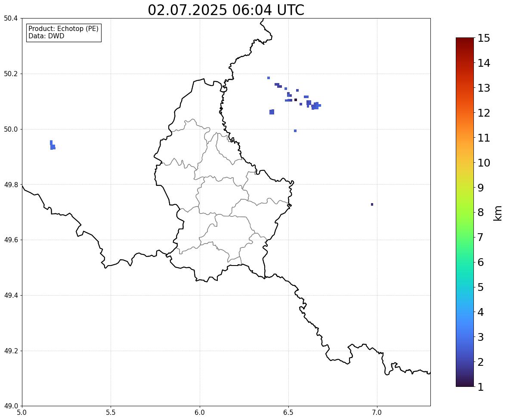The height and width of the screenshot is (420, 507).
Task: Click the 49.8 latitude axis label
Action: [x=11, y=185]
